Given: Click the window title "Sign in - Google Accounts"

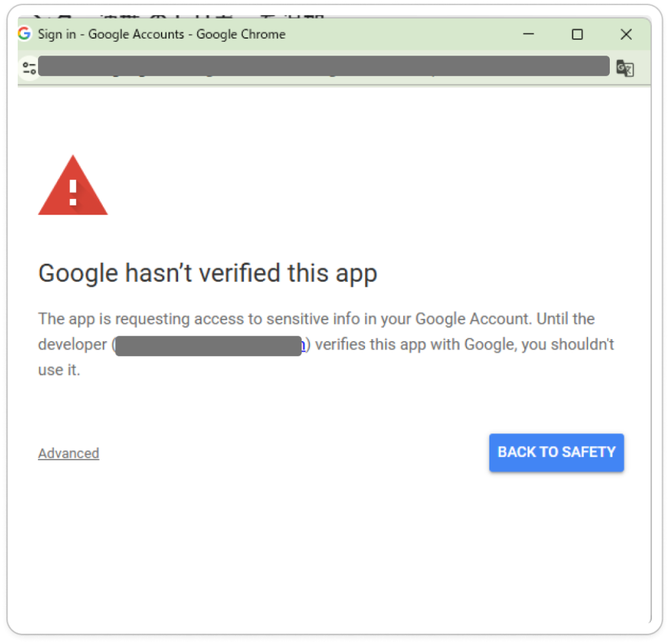Looking at the screenshot, I should click(x=162, y=34).
